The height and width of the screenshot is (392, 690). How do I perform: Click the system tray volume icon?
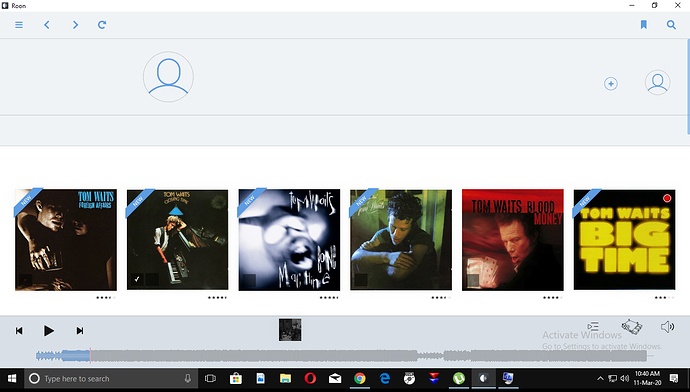pyautogui.click(x=624, y=378)
